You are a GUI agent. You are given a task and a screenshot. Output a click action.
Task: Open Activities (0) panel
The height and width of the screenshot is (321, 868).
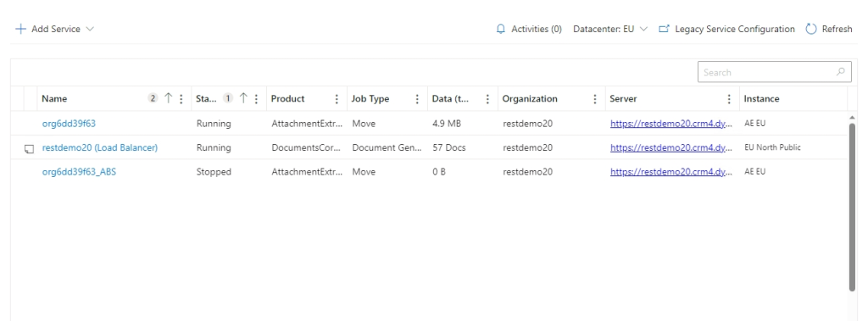tap(536, 29)
